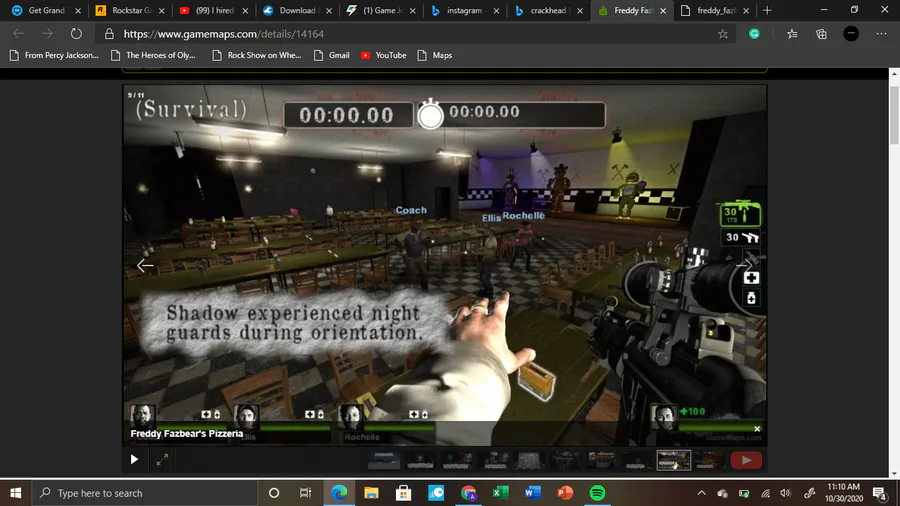The width and height of the screenshot is (900, 506).
Task: Show hidden system tray icons
Action: tap(701, 493)
